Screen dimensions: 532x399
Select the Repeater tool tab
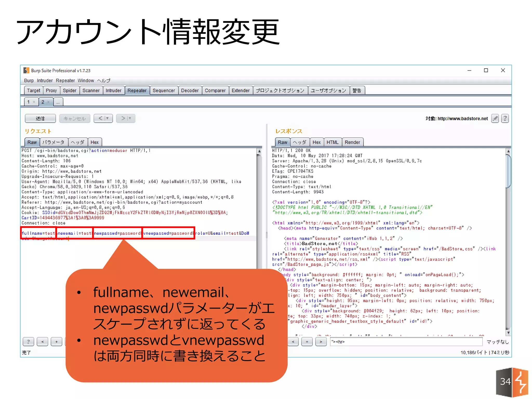(x=137, y=90)
